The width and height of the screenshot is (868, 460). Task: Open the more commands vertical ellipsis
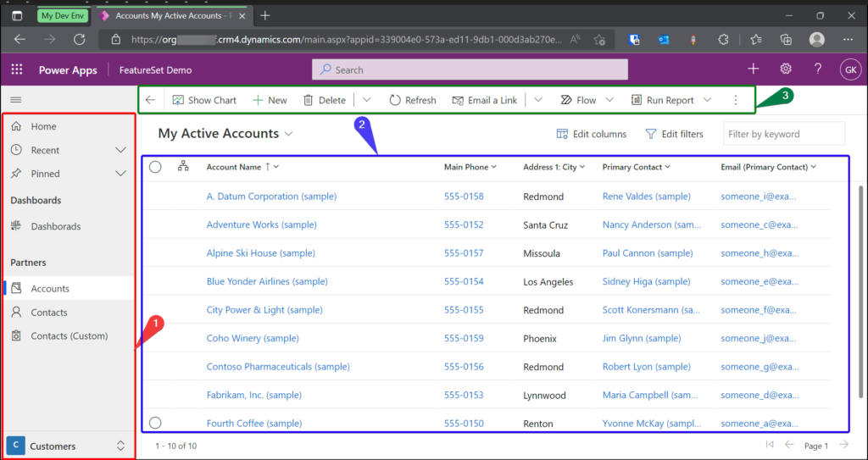pyautogui.click(x=735, y=100)
